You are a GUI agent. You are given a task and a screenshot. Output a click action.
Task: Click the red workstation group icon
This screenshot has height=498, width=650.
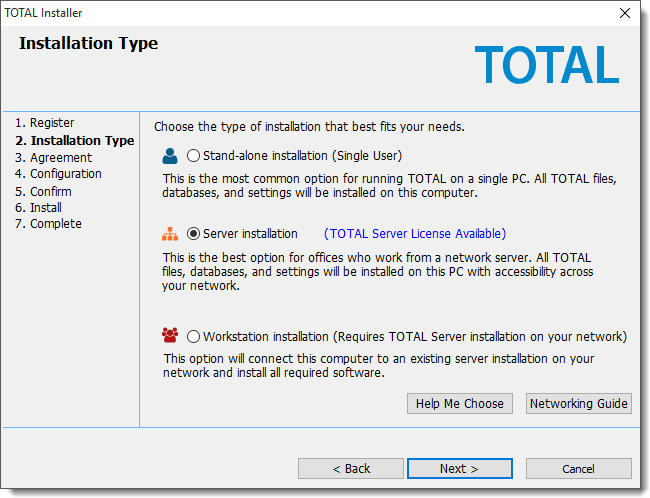click(x=170, y=335)
